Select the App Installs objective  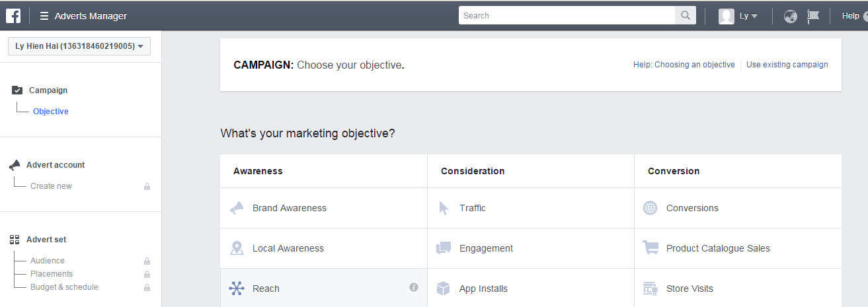pyautogui.click(x=483, y=289)
